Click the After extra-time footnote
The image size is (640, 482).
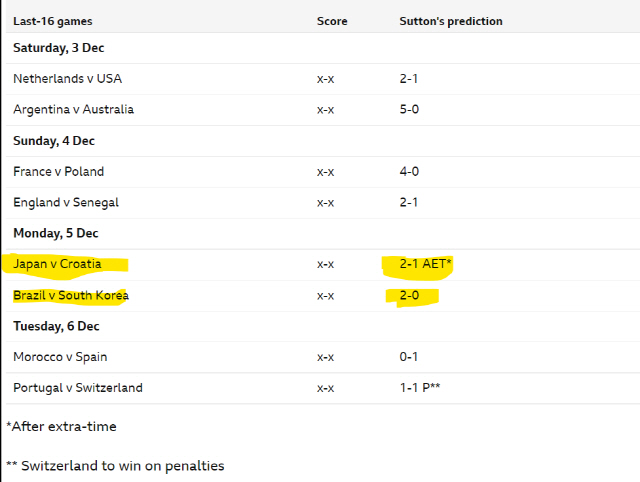coord(61,426)
